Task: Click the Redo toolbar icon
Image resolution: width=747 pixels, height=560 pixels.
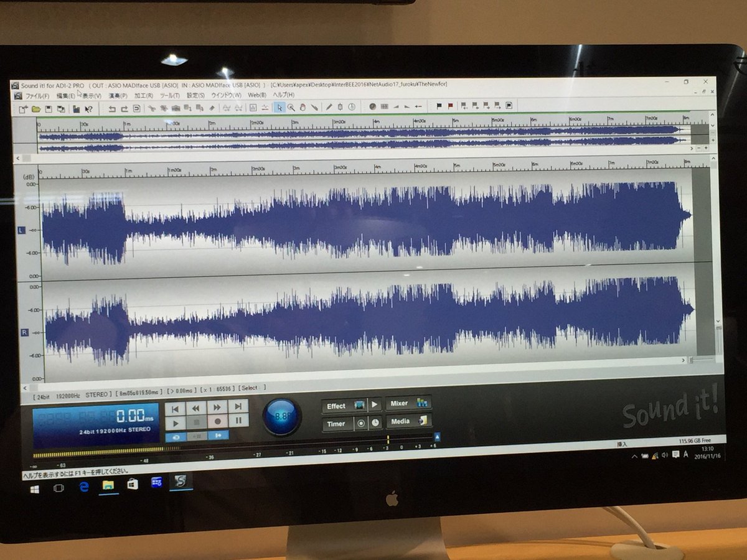Action: [x=125, y=109]
